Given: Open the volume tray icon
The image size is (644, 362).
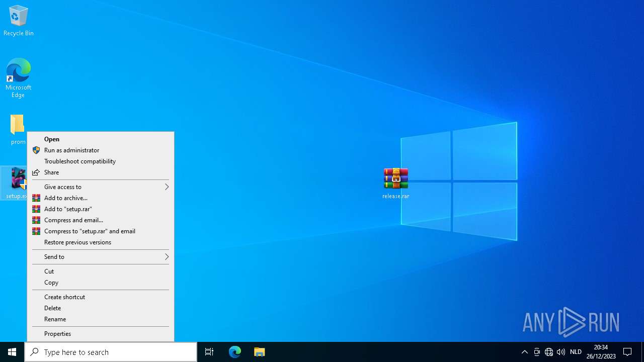Looking at the screenshot, I should point(561,352).
